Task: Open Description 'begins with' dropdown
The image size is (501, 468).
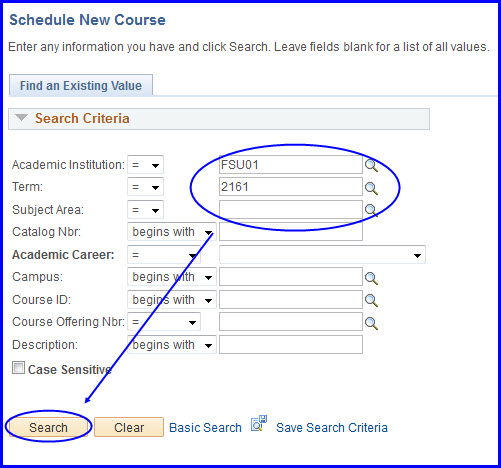Action: 172,345
